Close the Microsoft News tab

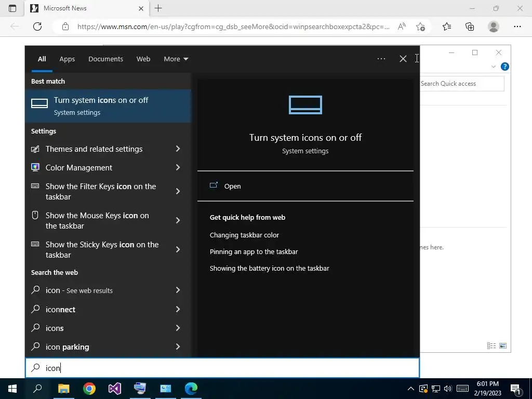pos(141,8)
